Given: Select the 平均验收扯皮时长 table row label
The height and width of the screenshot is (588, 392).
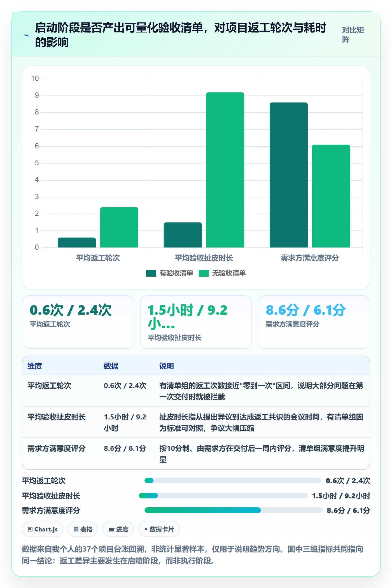Looking at the screenshot, I should pyautogui.click(x=57, y=417).
